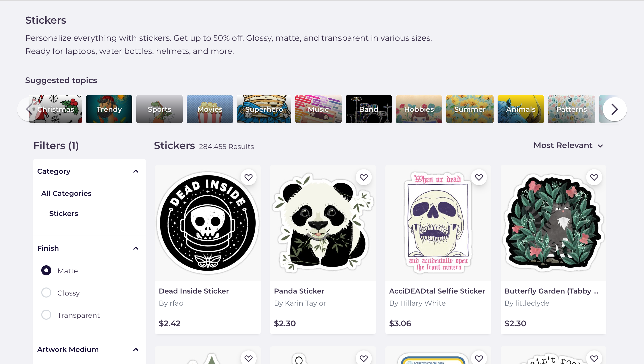Favorite the Butterfly Garden sticker heart icon

pyautogui.click(x=594, y=177)
